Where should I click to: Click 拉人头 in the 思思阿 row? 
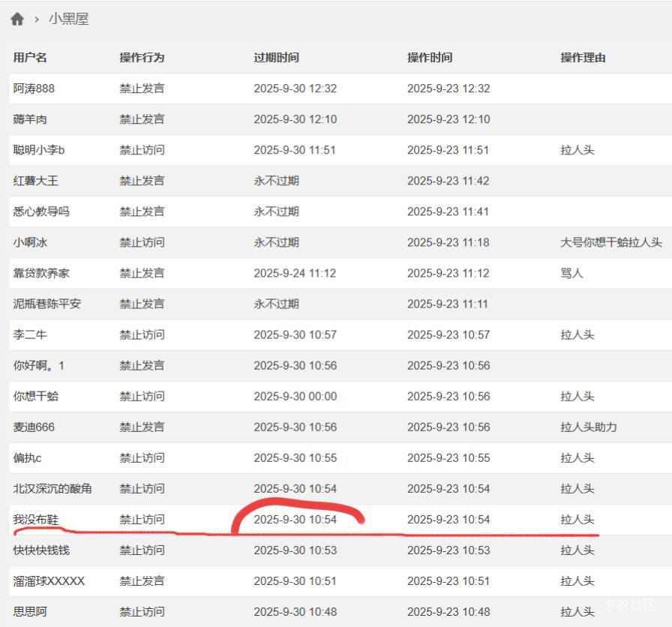point(577,612)
